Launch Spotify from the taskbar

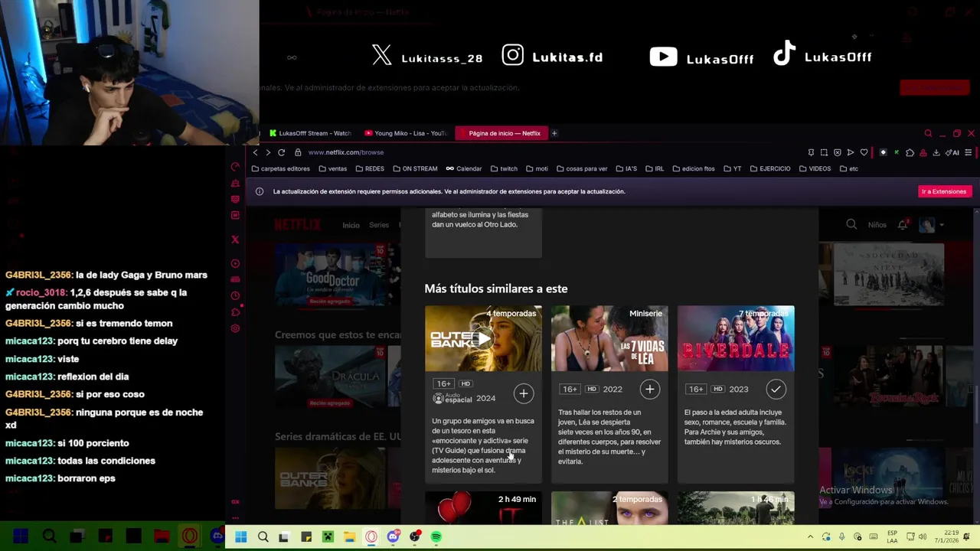(x=436, y=537)
